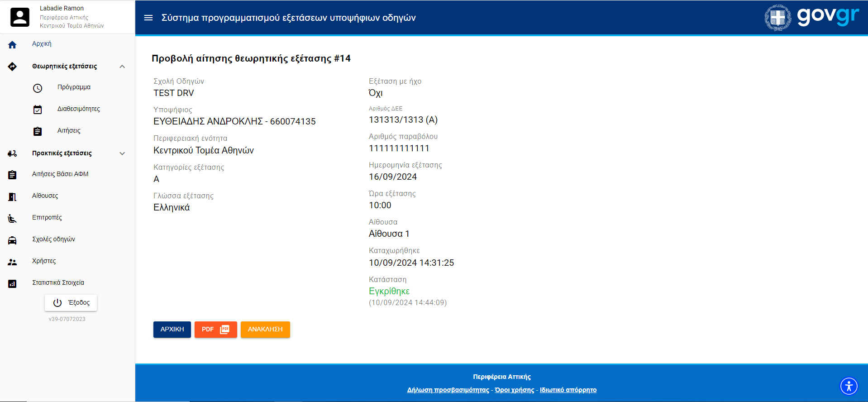Open Αιτήσεις under theoretical exams
Image resolution: width=868 pixels, height=402 pixels.
(69, 131)
